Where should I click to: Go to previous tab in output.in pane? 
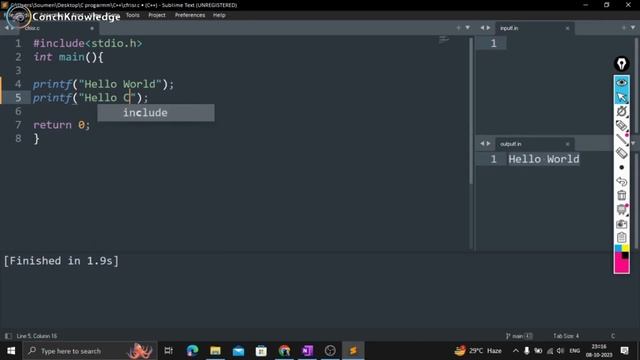coord(482,144)
